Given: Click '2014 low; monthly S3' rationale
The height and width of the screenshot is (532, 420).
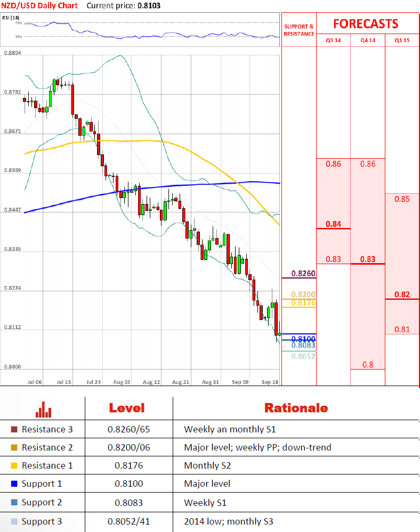Looking at the screenshot, I should pyautogui.click(x=229, y=521).
